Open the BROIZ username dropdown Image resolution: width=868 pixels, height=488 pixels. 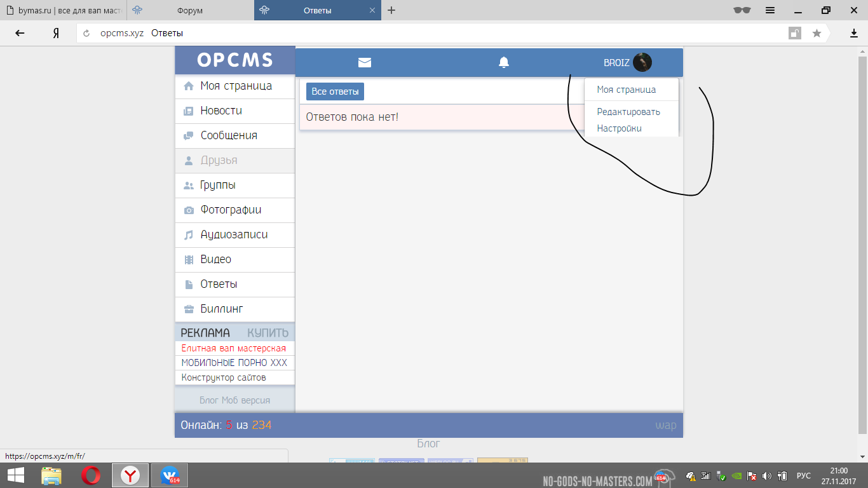point(616,63)
